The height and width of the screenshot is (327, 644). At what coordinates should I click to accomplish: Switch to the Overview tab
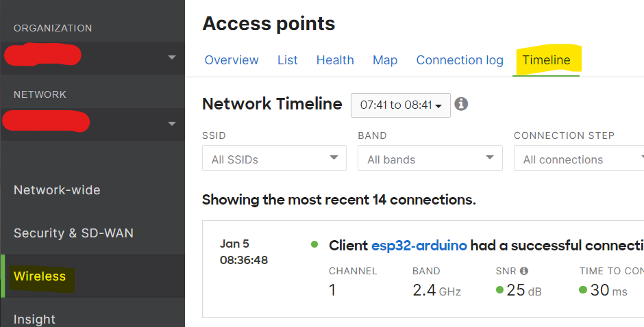(232, 60)
